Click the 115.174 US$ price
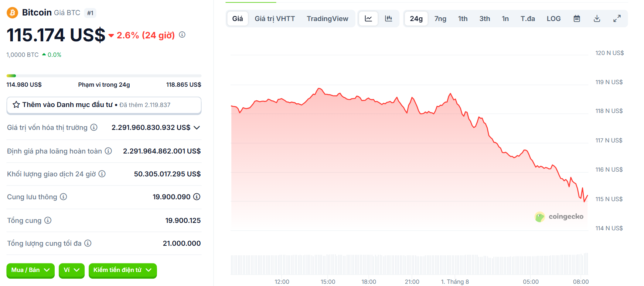The image size is (644, 286). (x=56, y=35)
